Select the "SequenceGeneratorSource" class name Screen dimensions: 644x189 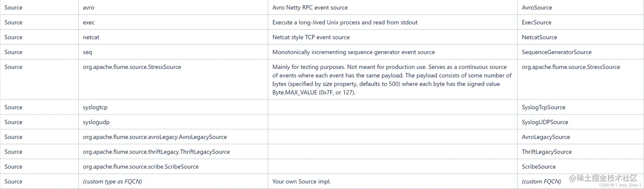(x=556, y=52)
